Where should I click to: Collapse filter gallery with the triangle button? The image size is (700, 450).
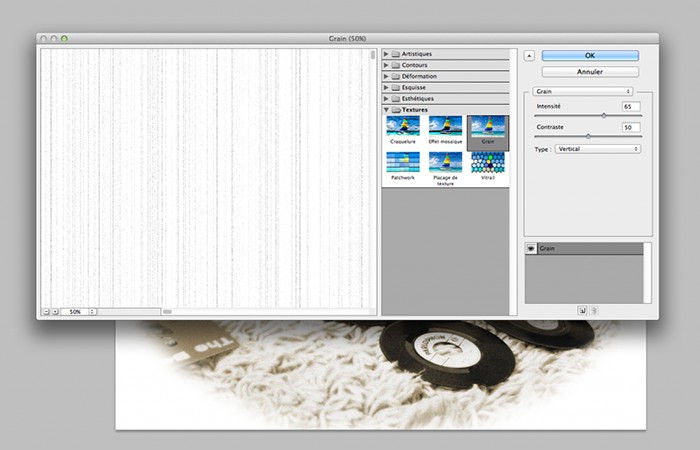(529, 56)
